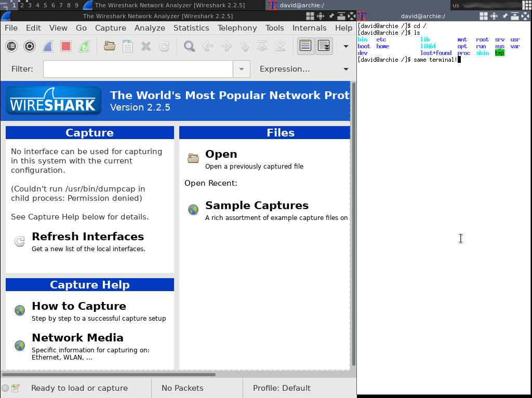Click the globe icon beside Network Media
The image size is (532, 398).
tap(20, 346)
